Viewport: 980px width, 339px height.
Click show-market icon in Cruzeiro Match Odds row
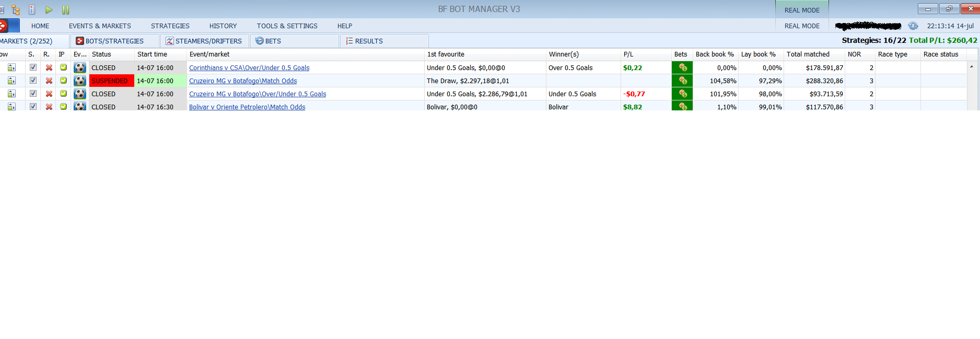[11, 81]
